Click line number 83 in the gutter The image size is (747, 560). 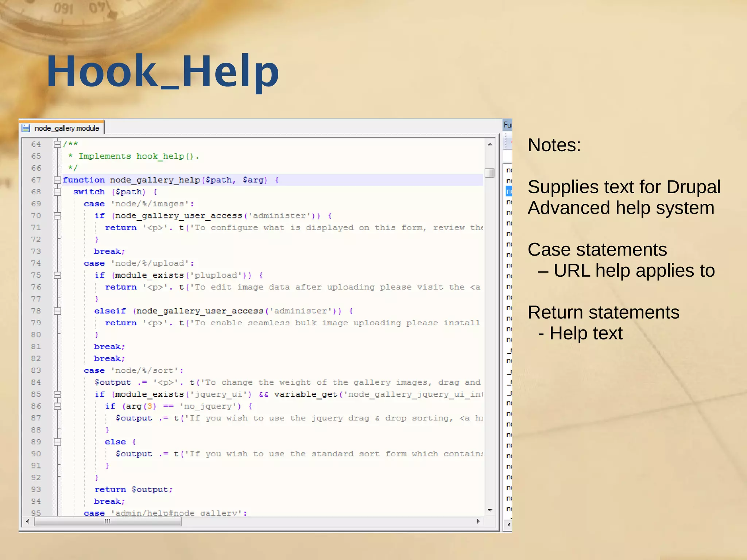tap(36, 370)
